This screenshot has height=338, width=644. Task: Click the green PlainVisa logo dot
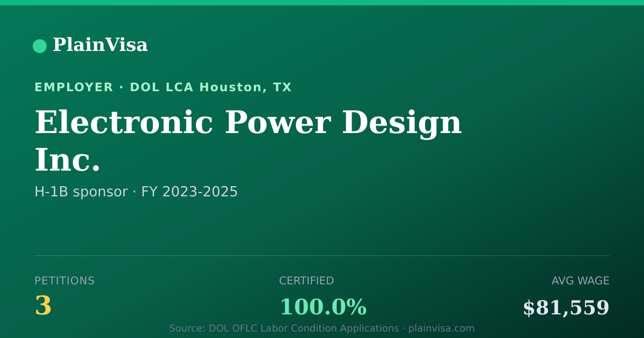[x=40, y=46]
